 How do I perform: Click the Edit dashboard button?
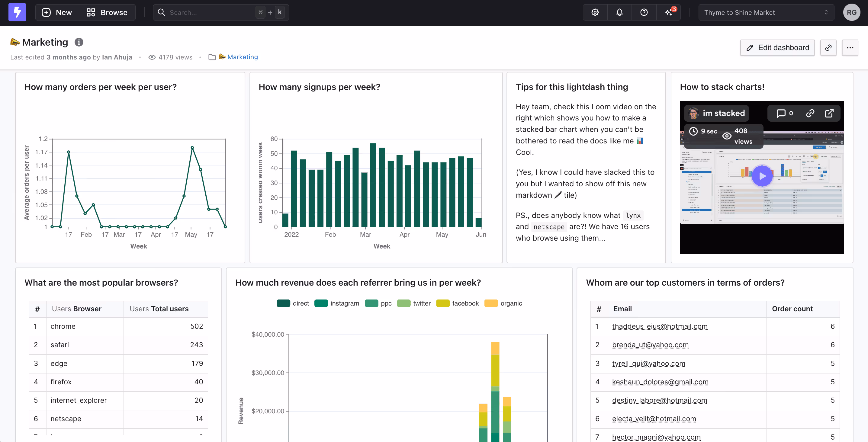(x=777, y=48)
